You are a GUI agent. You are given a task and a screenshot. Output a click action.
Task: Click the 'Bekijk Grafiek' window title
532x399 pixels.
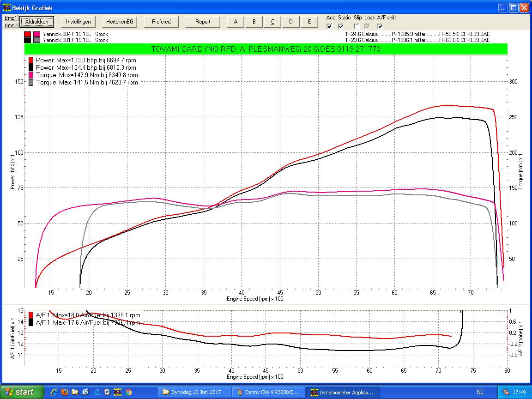32,7
